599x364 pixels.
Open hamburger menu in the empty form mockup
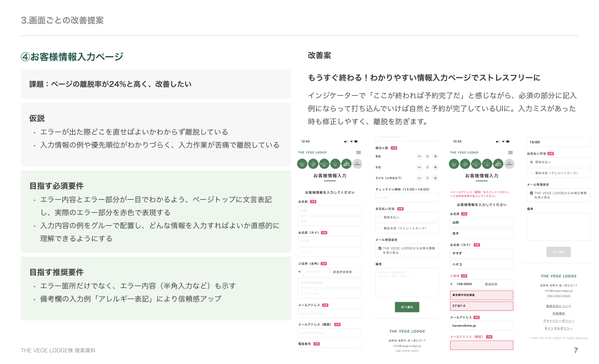point(358,152)
